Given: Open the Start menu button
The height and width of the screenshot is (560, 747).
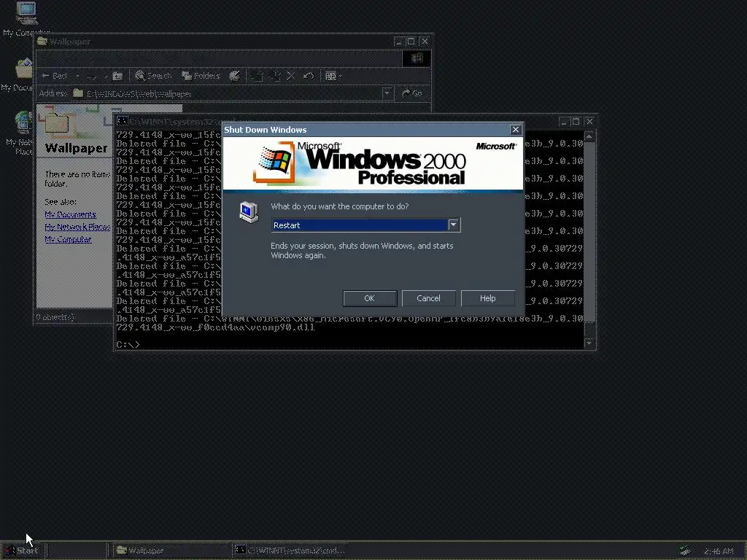Looking at the screenshot, I should coord(21,551).
